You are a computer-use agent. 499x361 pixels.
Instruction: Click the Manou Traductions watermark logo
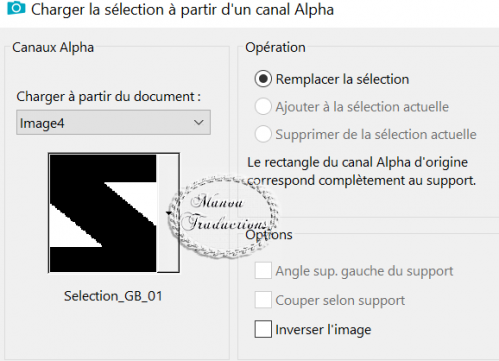pyautogui.click(x=224, y=216)
